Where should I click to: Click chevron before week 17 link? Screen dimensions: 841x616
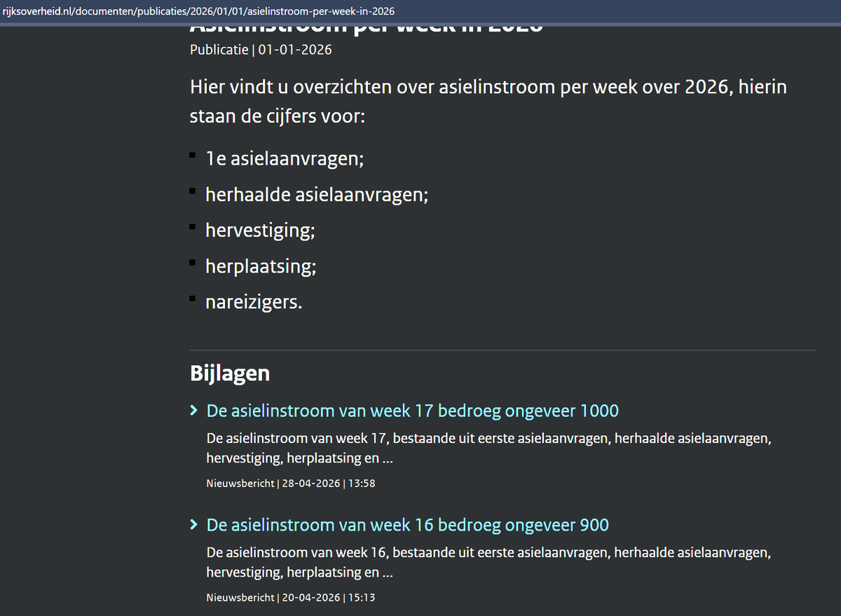[194, 411]
